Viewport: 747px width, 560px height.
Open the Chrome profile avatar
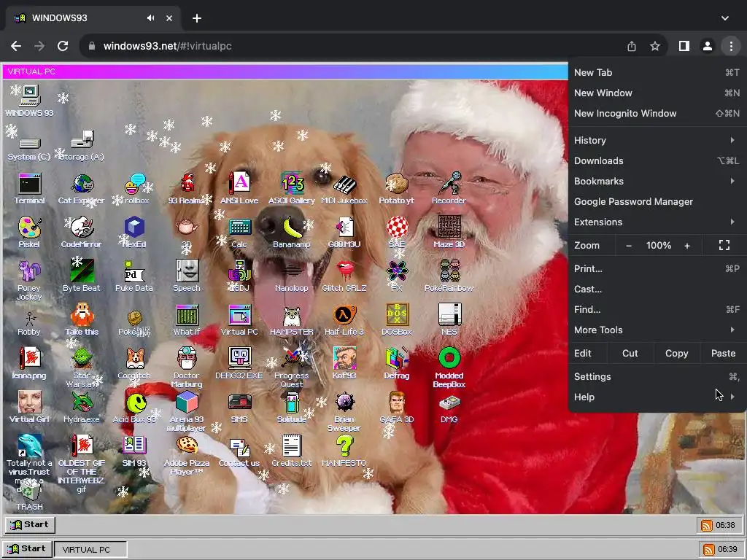pos(708,46)
